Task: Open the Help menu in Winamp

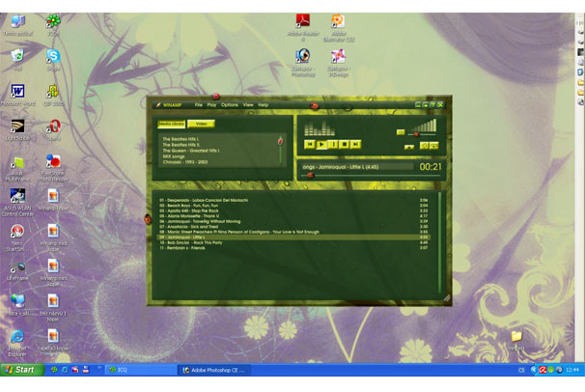Action: (263, 104)
